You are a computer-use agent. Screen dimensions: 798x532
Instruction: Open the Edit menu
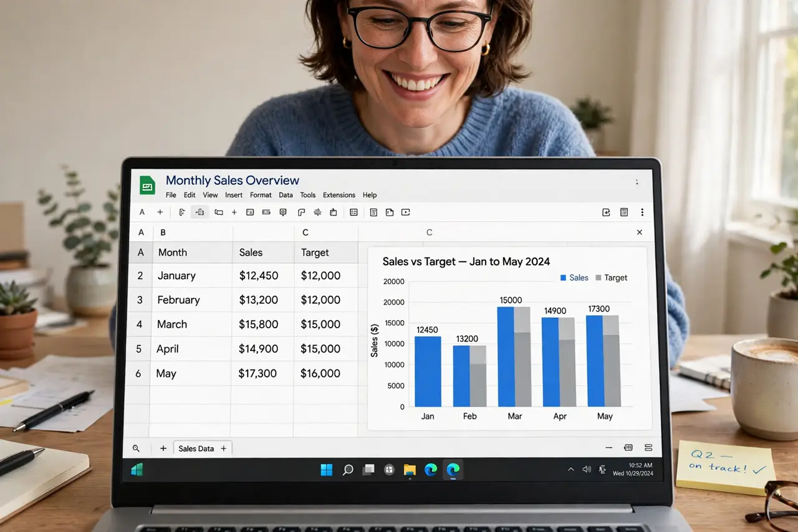coord(190,195)
